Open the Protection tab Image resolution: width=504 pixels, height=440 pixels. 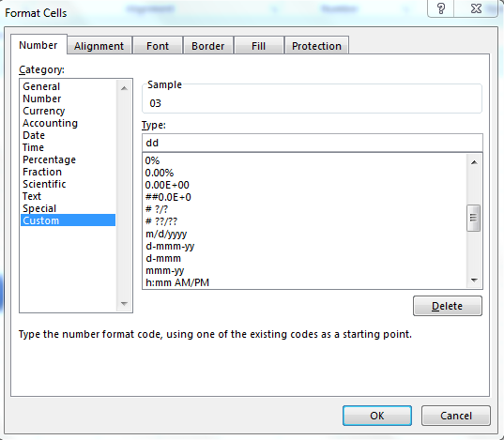(x=316, y=46)
